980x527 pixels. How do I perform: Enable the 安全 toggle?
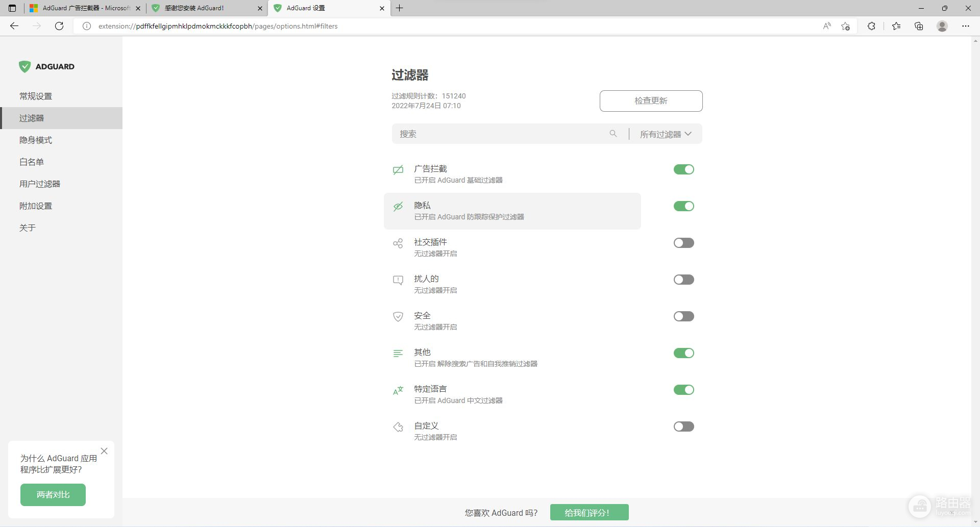pyautogui.click(x=684, y=316)
